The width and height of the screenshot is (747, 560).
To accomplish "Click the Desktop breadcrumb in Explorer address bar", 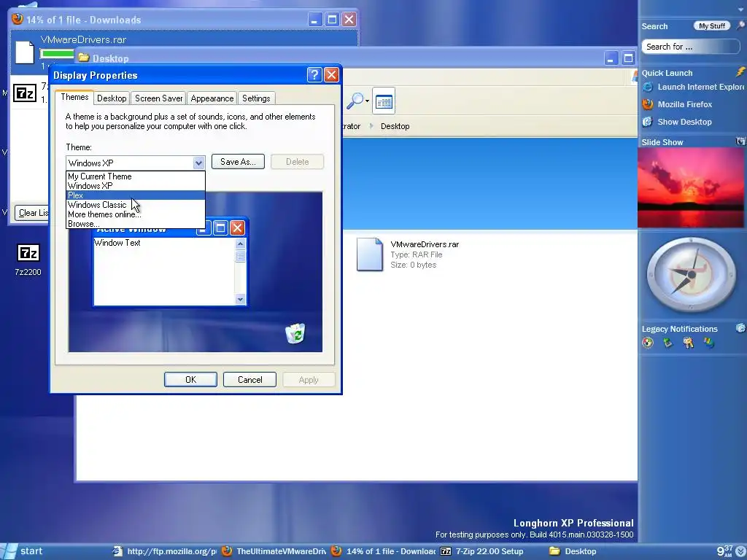I will (x=395, y=126).
